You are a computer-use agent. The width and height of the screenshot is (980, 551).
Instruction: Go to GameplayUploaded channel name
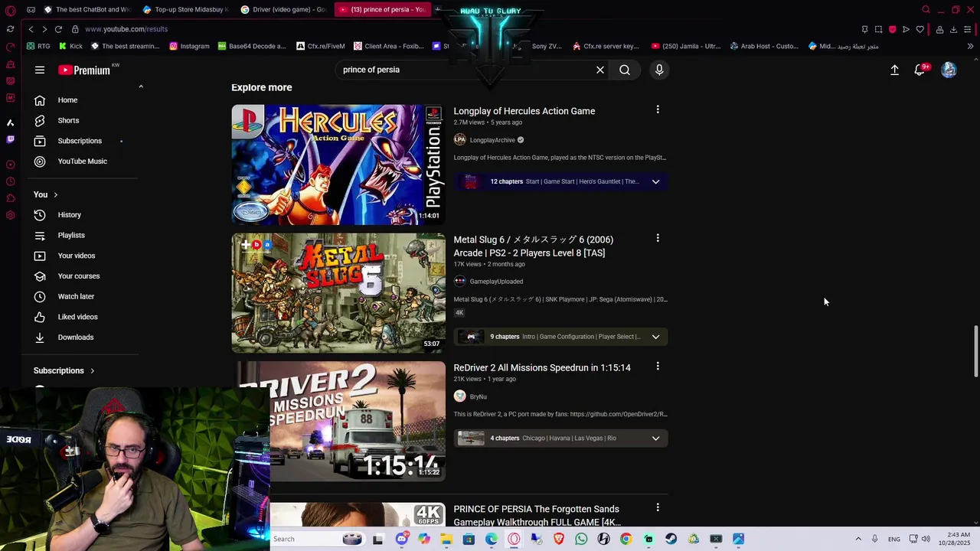click(x=496, y=281)
